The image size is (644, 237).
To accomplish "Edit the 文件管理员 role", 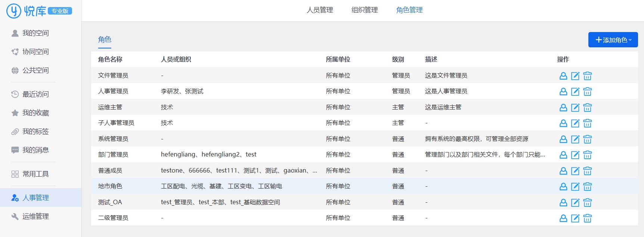I will (x=575, y=76).
